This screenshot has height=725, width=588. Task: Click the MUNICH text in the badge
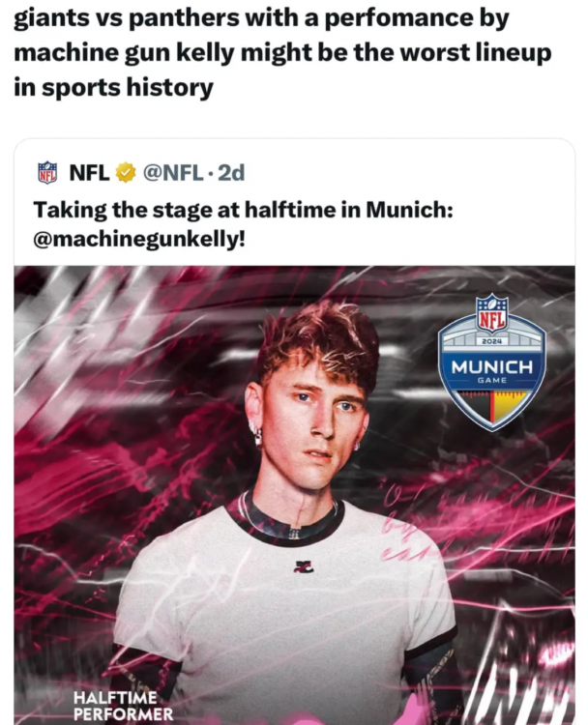point(491,366)
